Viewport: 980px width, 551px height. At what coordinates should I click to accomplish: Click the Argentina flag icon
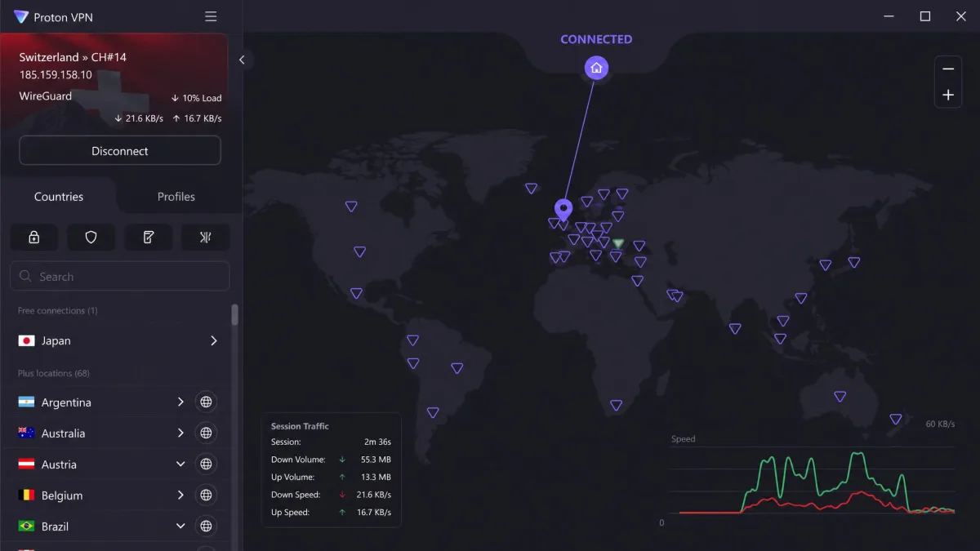[x=26, y=402]
